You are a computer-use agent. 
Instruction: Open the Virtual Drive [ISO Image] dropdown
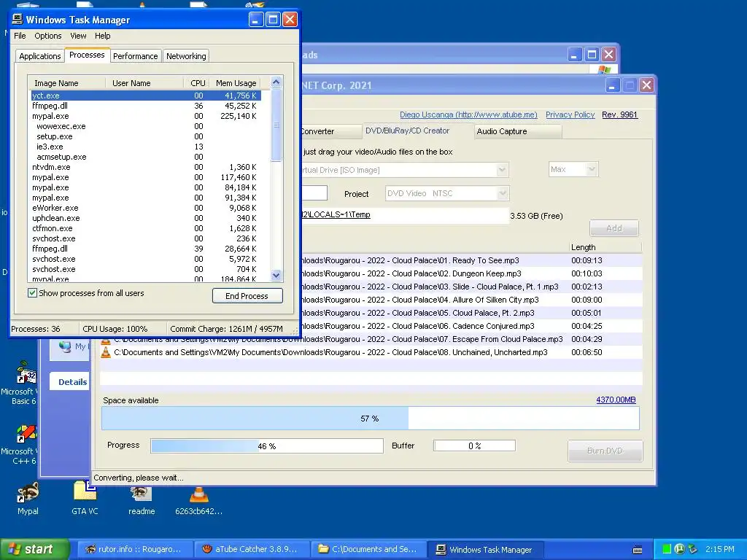click(x=502, y=170)
